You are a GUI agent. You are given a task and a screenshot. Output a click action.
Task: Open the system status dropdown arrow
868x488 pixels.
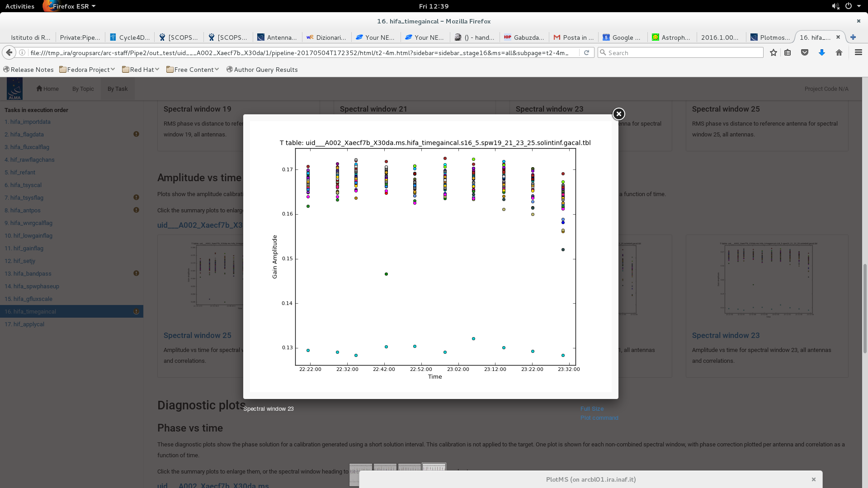859,6
